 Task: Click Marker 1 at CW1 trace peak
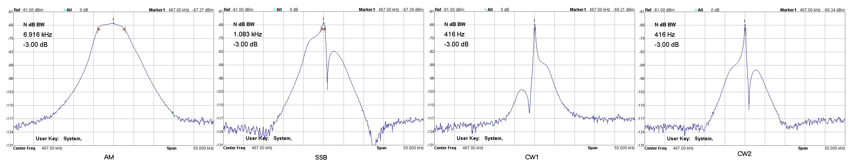534,25
